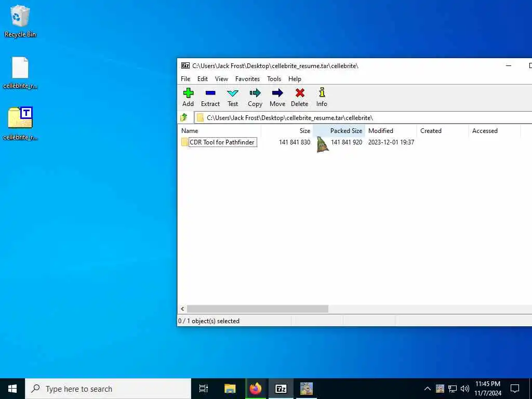Select the CDR Tool for Pathfinder folder icon
Screen dimensions: 532x399
click(x=184, y=142)
